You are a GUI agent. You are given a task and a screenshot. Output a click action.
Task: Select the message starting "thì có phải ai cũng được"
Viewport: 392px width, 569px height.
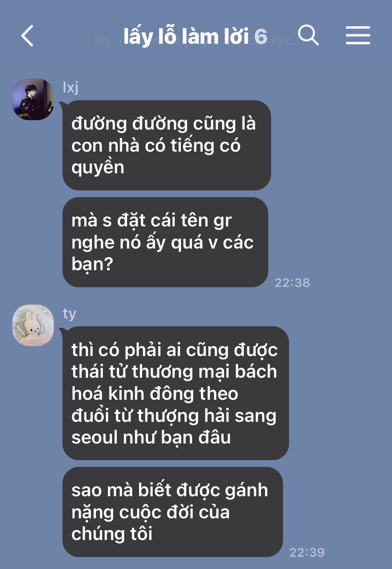[x=176, y=393]
